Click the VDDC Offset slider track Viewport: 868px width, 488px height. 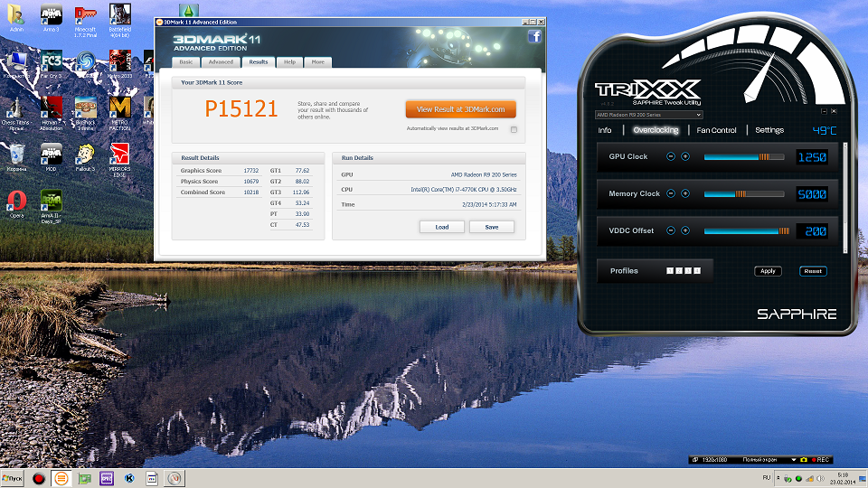tap(746, 231)
